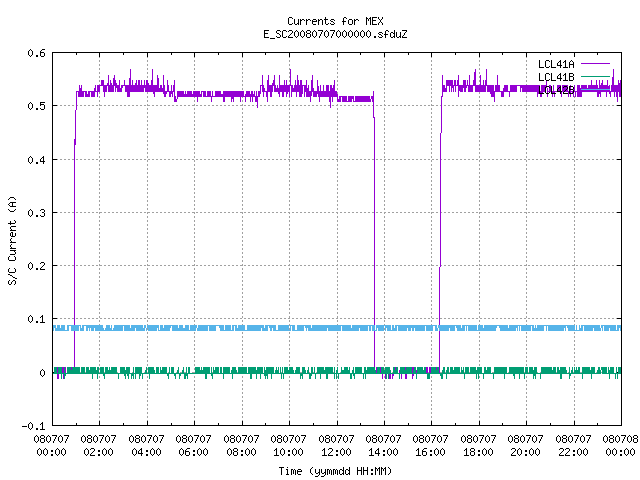Click the 080707 02:00 time tick label

99,445
